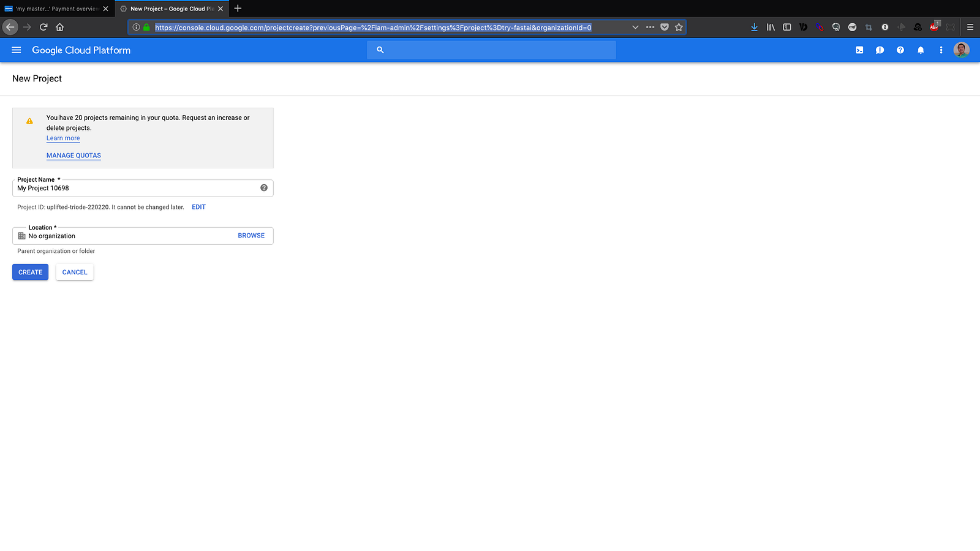Click the CANCEL button
The width and height of the screenshot is (980, 551).
click(x=75, y=272)
